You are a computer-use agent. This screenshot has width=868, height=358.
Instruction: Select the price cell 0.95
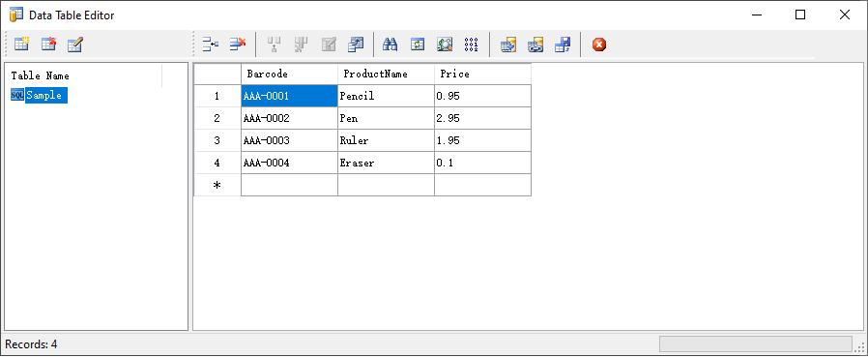tap(482, 96)
